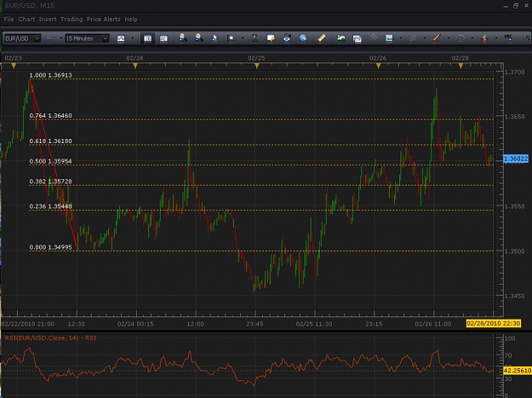Click the RSI value tag 42.25610

pos(517,370)
